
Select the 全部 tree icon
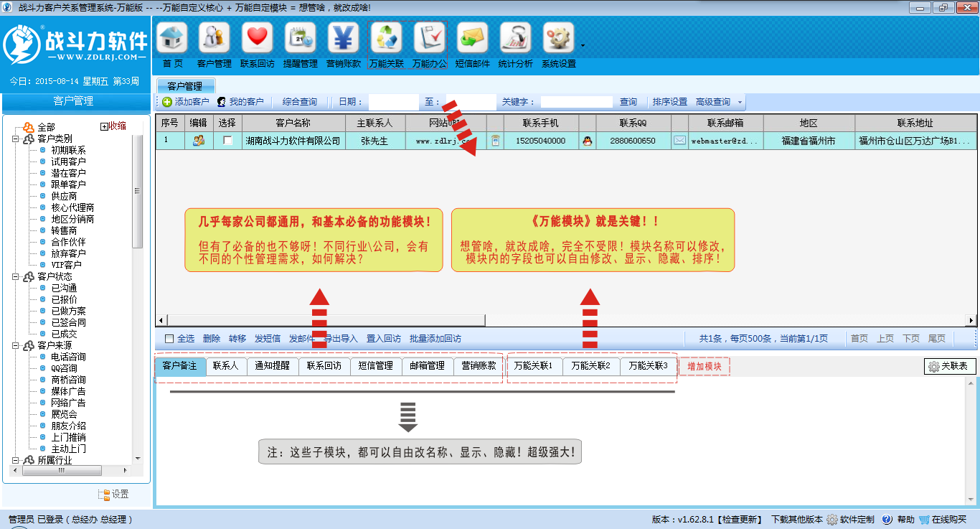[x=29, y=127]
